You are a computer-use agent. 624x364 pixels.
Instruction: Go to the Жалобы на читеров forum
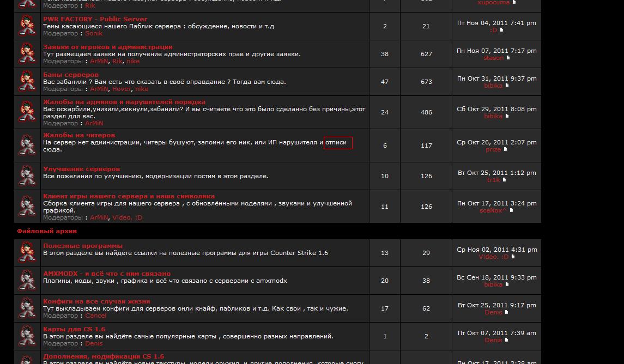tap(79, 135)
